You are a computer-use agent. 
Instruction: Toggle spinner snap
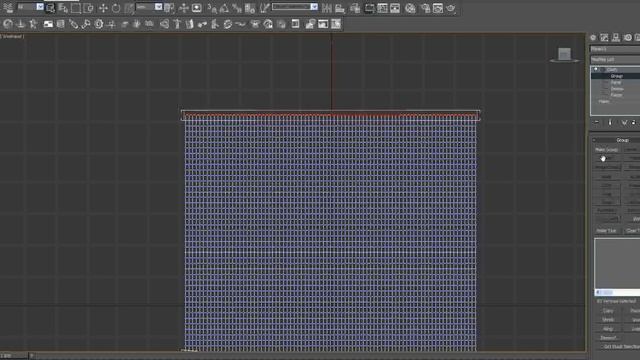[250, 8]
